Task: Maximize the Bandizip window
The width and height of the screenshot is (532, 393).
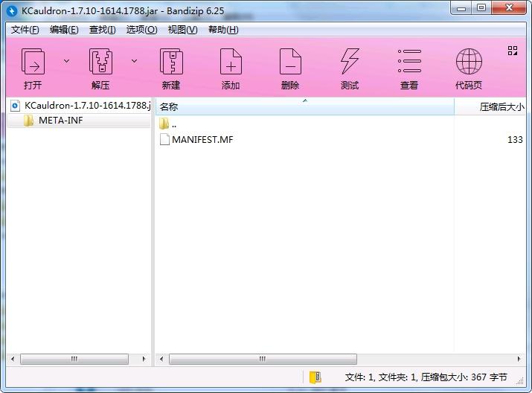Action: 481,8
